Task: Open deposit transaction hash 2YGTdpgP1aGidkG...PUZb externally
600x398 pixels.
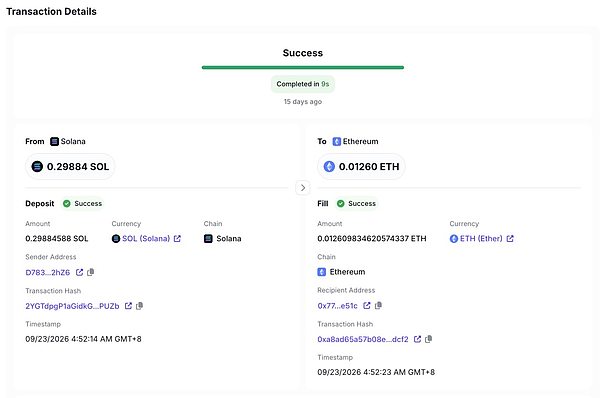Action: coord(128,306)
